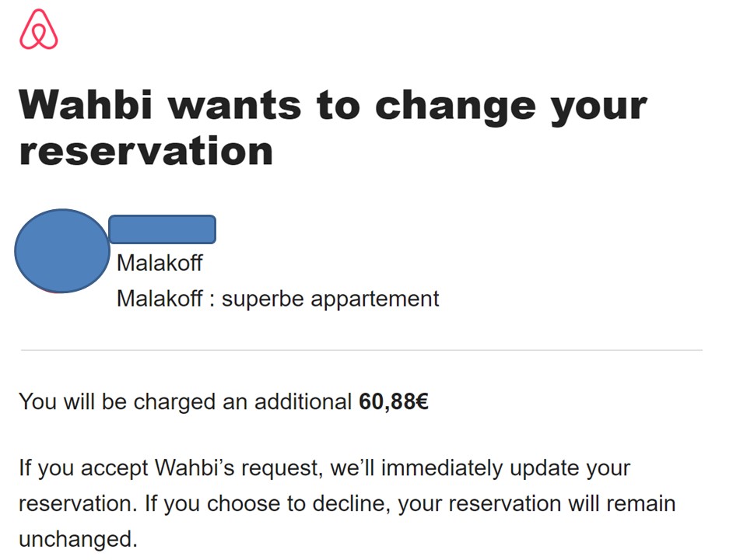Click the horizontal divider line
Image resolution: width=747 pixels, height=560 pixels.
click(x=361, y=350)
